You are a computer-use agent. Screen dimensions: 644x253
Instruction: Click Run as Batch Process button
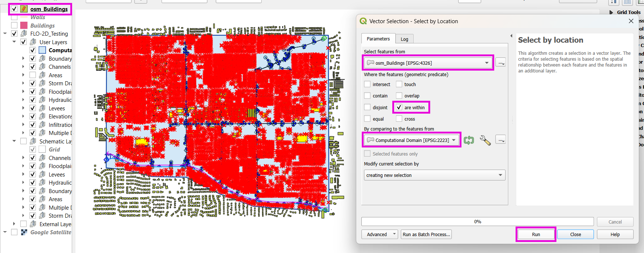[x=426, y=234]
